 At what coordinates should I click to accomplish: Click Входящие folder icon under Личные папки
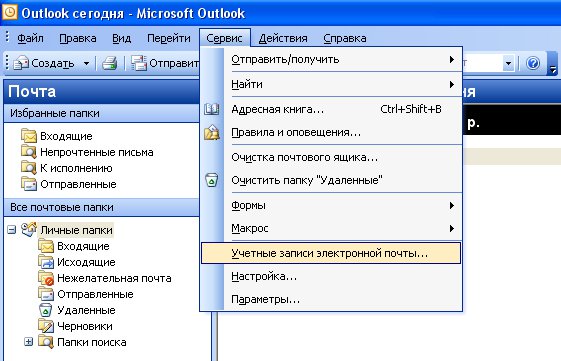(46, 246)
